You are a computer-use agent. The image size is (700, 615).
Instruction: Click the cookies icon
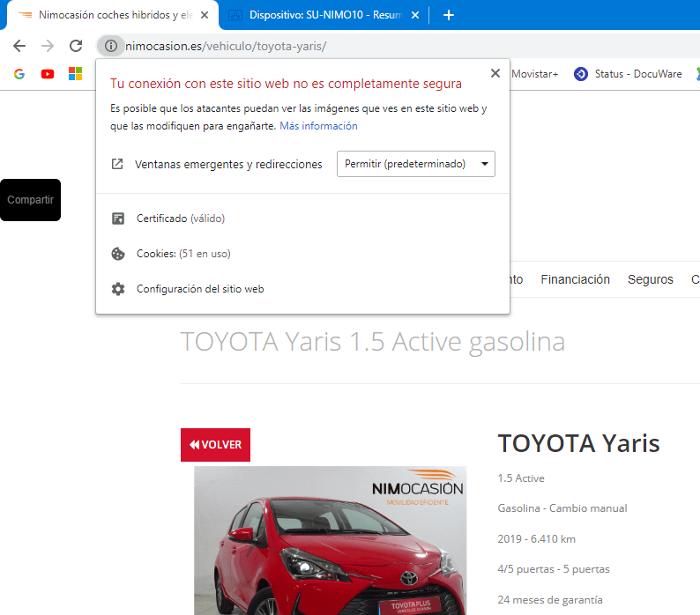(118, 254)
